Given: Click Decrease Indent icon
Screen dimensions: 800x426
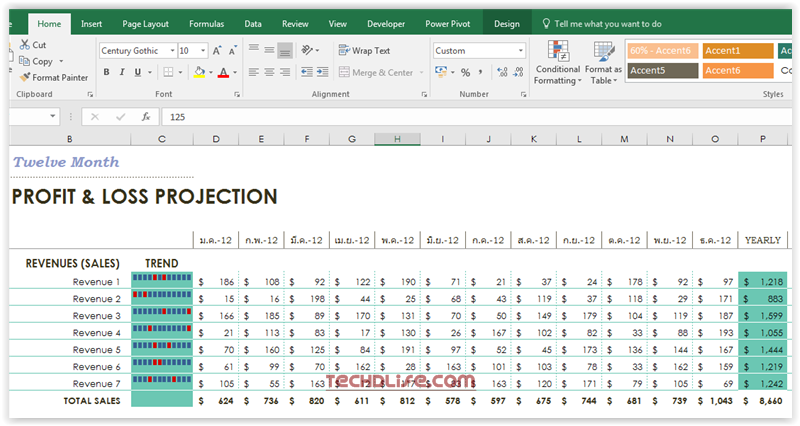Looking at the screenshot, I should pos(307,72).
